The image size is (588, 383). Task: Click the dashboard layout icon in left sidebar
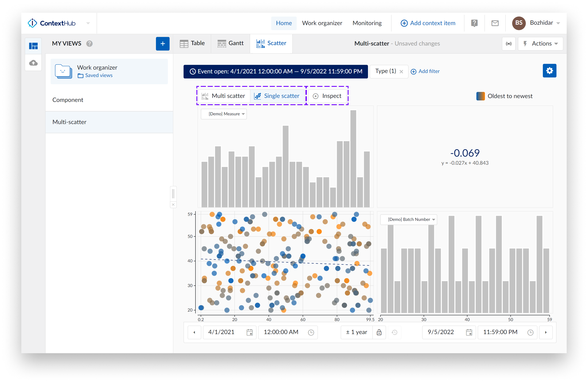[33, 46]
